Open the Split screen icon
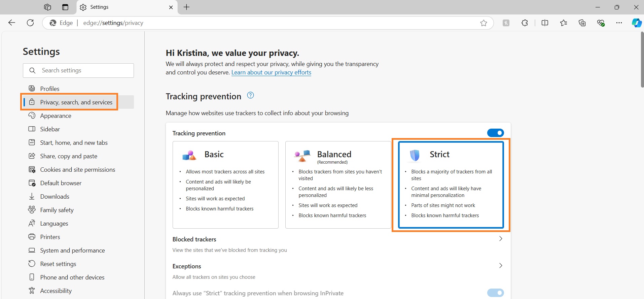This screenshot has width=644, height=299. coord(545,23)
